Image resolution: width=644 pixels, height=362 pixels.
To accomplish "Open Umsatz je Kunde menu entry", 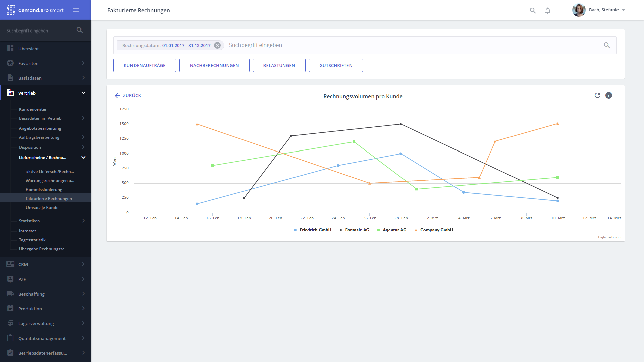I will coord(42,208).
